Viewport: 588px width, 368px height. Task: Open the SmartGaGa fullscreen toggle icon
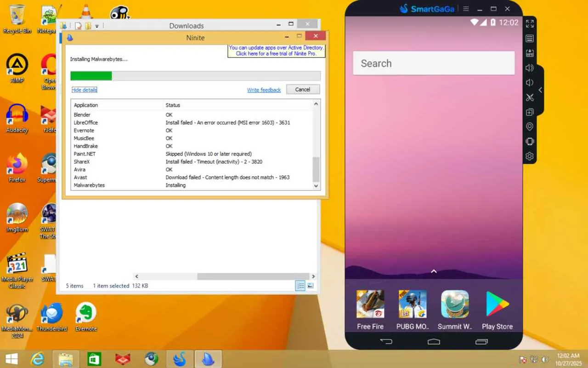coord(530,23)
